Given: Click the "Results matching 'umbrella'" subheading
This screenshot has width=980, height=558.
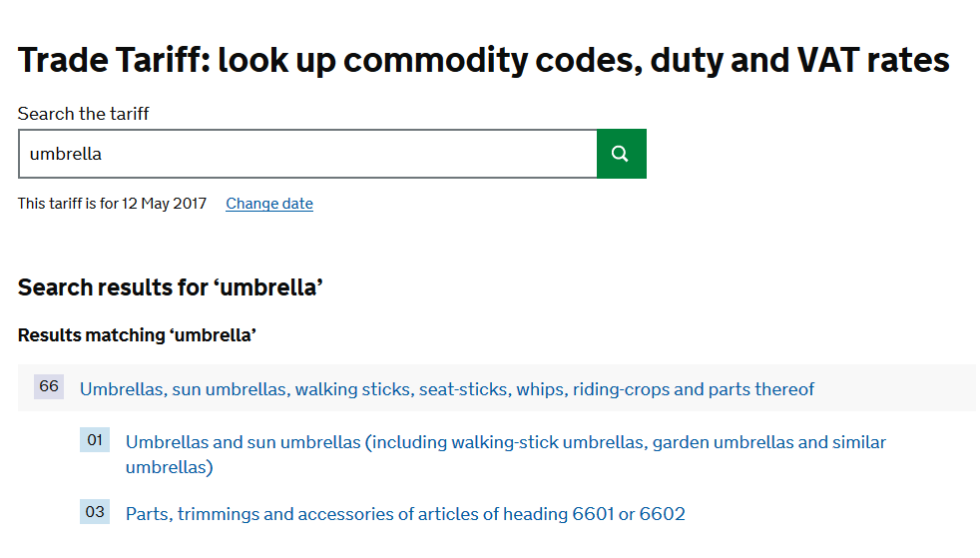Looking at the screenshot, I should click(x=137, y=335).
